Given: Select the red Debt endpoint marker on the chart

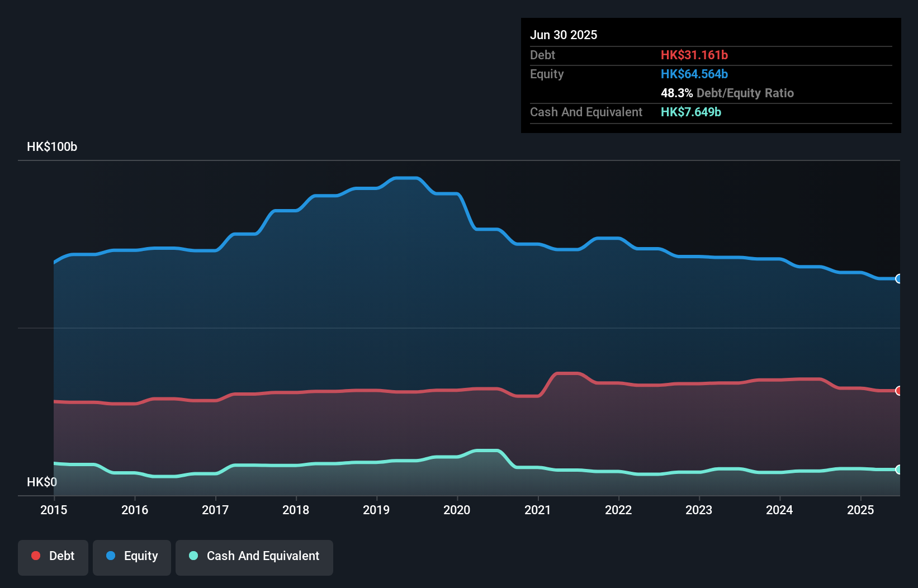Looking at the screenshot, I should 898,391.
